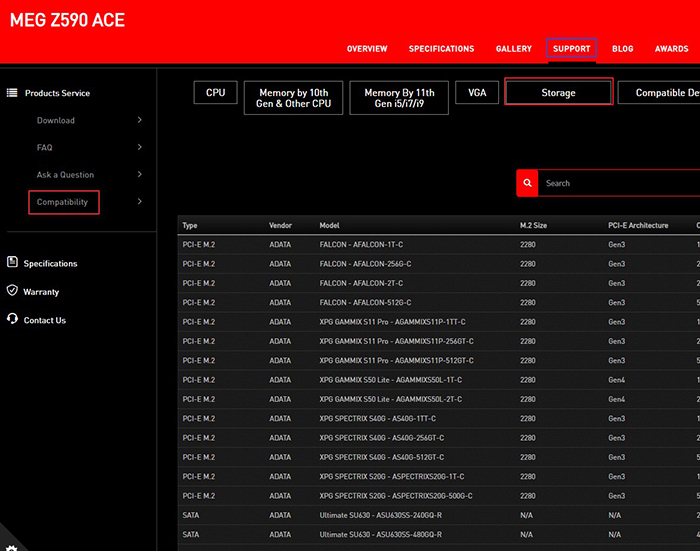The width and height of the screenshot is (700, 551).
Task: Choose Memory By 11th Gen i5/i7/i9
Action: click(x=399, y=98)
